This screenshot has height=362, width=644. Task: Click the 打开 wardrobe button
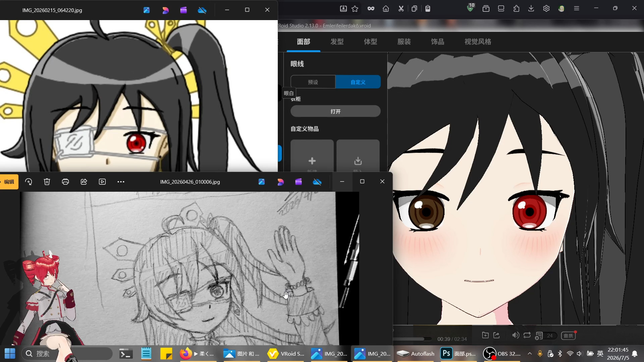335,111
